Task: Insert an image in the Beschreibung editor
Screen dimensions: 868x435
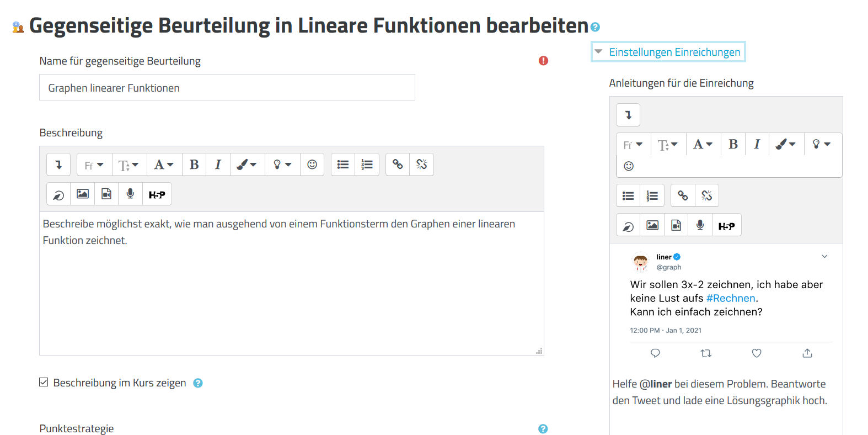Action: click(83, 194)
